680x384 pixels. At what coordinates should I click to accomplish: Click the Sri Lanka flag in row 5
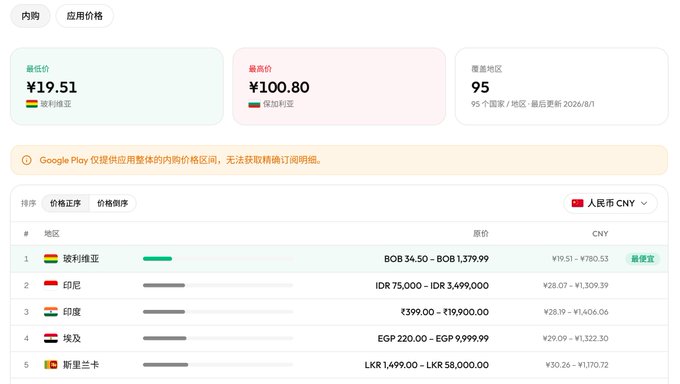(51, 364)
